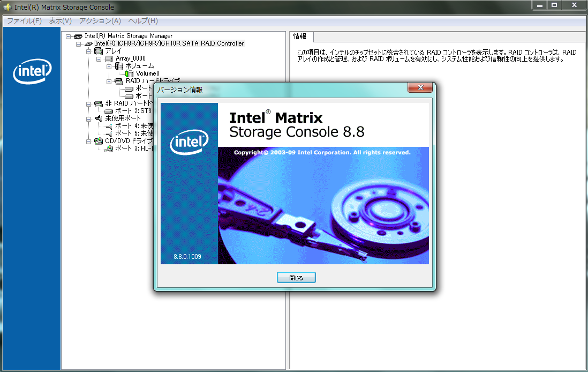Viewport: 588px width, 372px height.
Task: Click the application icon in the title bar
Action: coord(7,7)
